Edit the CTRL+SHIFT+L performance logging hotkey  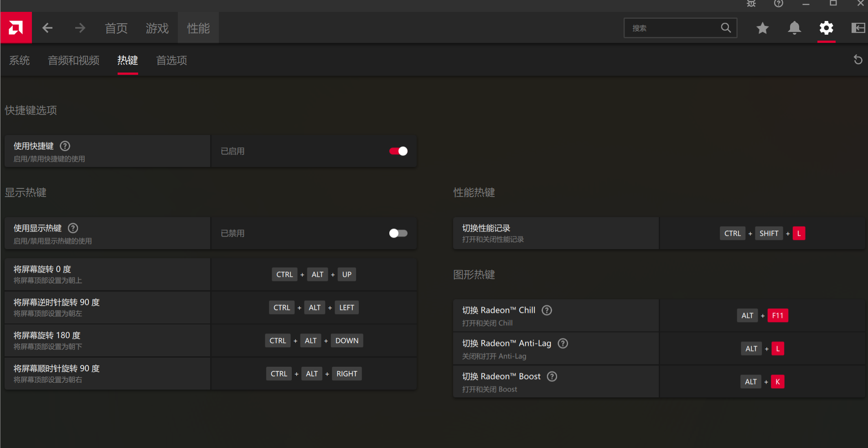point(763,233)
